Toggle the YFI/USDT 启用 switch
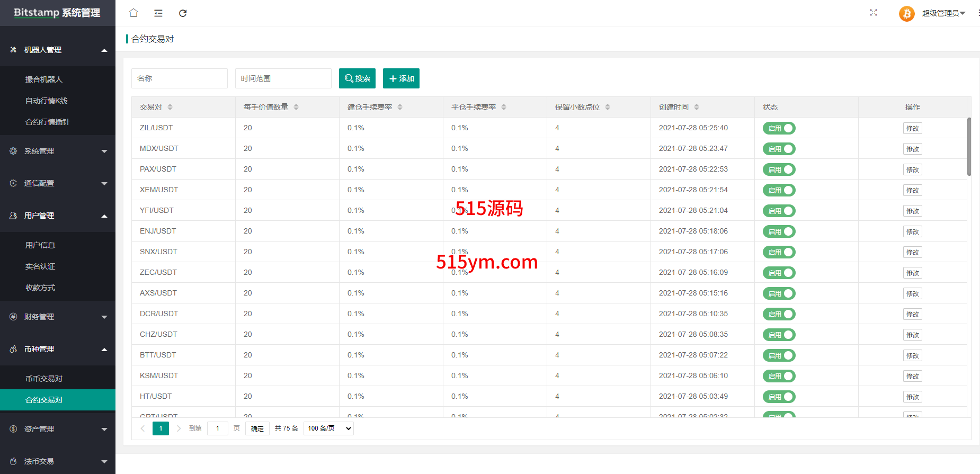The image size is (980, 474). pyautogui.click(x=779, y=211)
